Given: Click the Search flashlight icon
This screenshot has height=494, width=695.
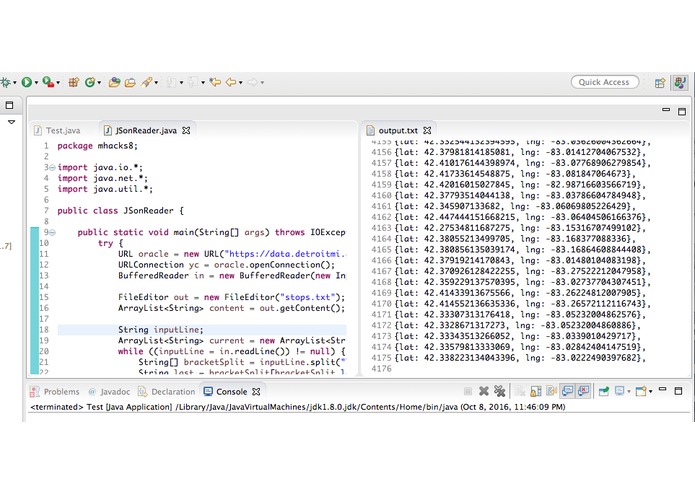Looking at the screenshot, I should pyautogui.click(x=147, y=82).
